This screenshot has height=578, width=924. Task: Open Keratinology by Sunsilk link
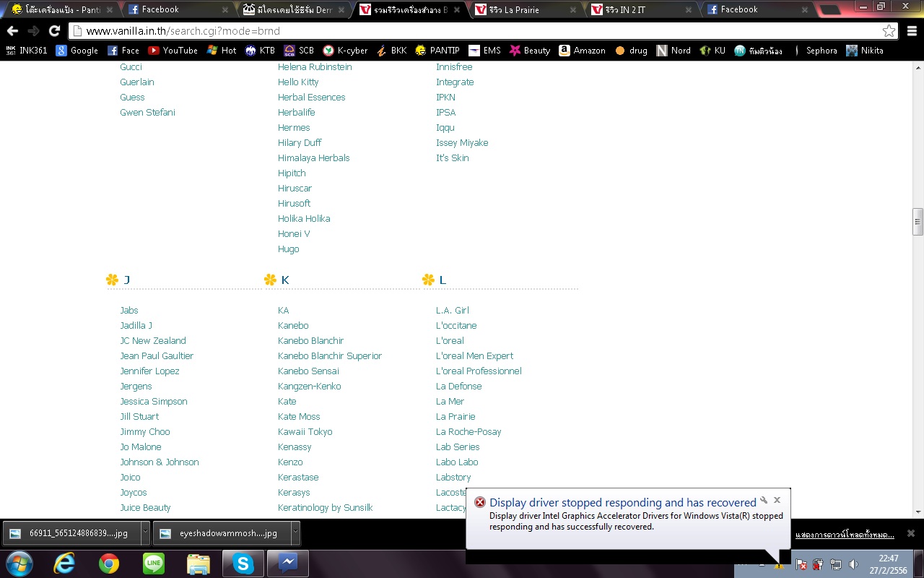(x=325, y=507)
